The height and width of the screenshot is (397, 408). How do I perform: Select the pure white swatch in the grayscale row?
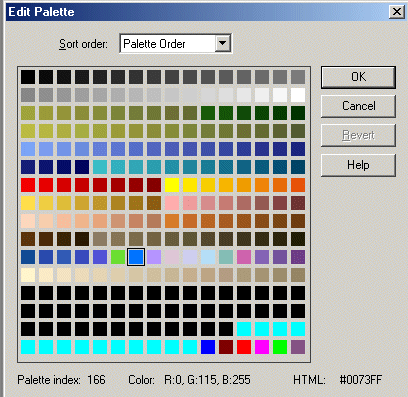(x=298, y=95)
